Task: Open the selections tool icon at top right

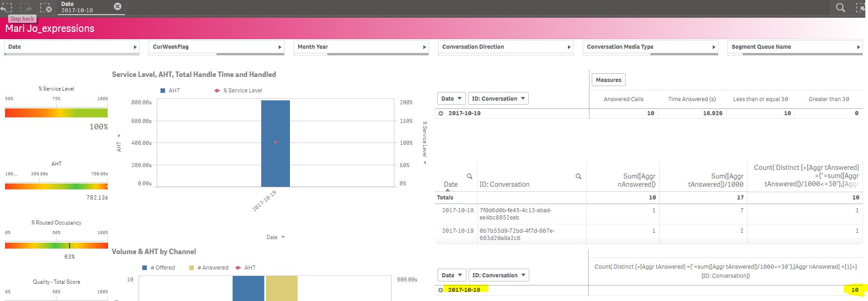Action: pos(861,7)
